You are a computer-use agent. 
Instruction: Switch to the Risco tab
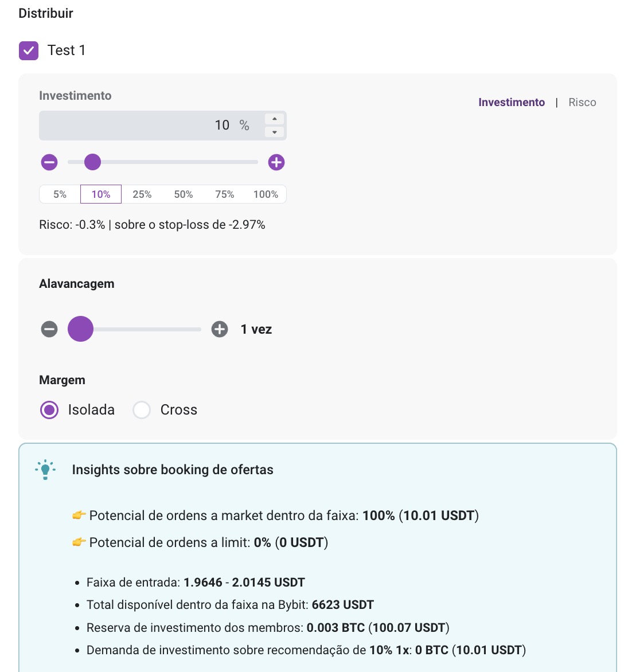[582, 103]
